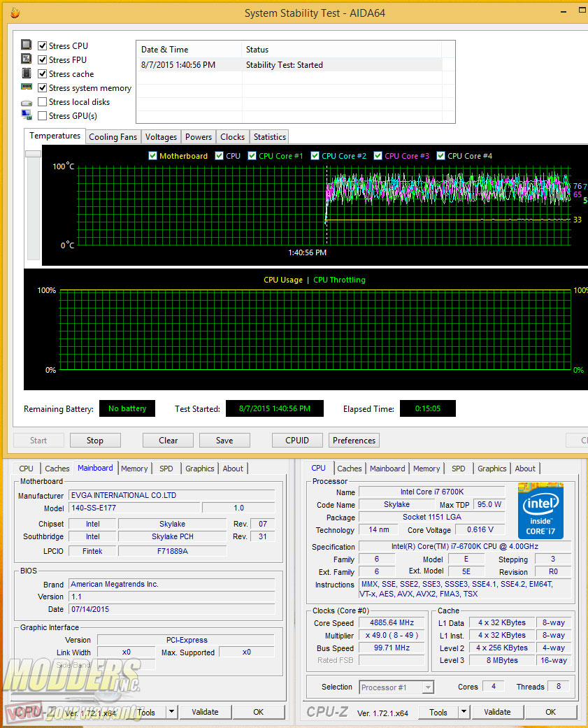Select the Stability Test: Started log row
This screenshot has width=588, height=728.
289,65
